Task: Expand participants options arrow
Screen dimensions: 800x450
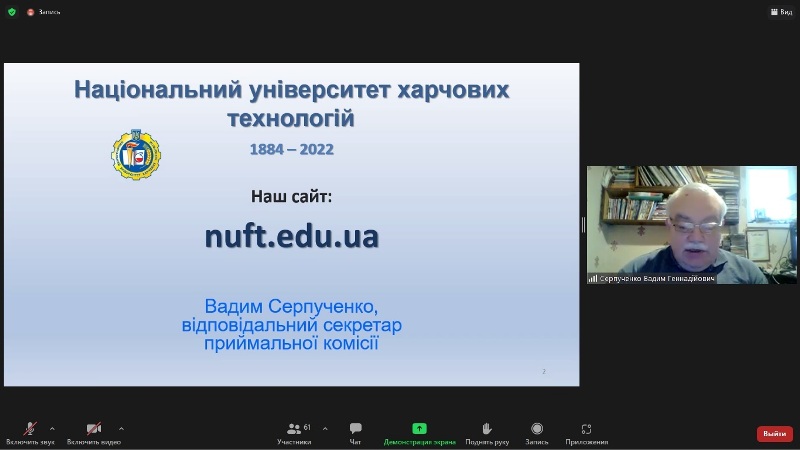Action: click(x=325, y=429)
